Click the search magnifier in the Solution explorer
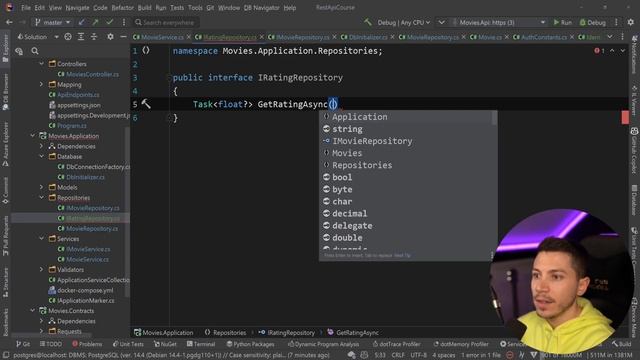640x360 pixels. tap(35, 51)
